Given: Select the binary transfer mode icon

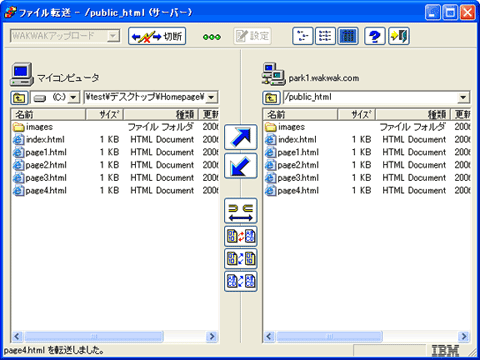Looking at the screenshot, I should [241, 259].
